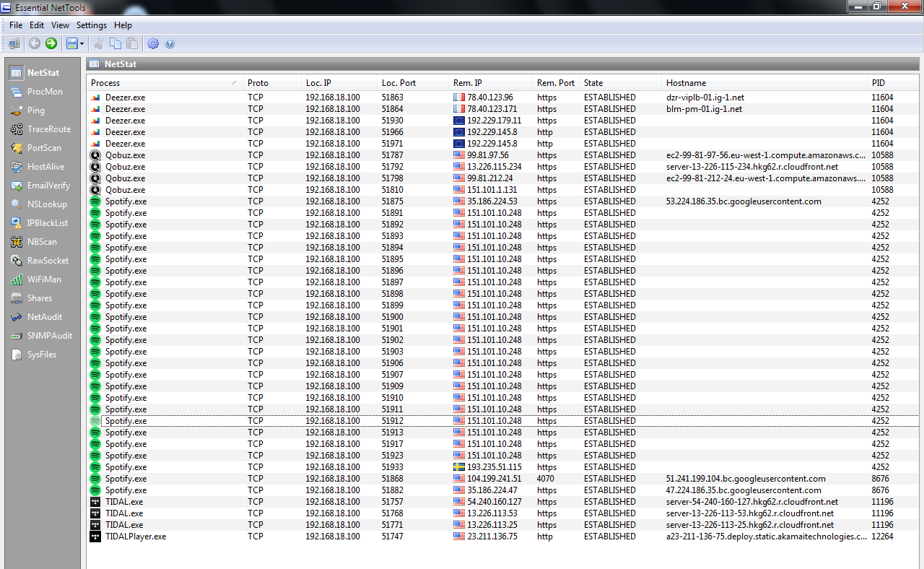This screenshot has height=569, width=924.
Task: Open the SNMPAudit tool
Action: pos(40,336)
